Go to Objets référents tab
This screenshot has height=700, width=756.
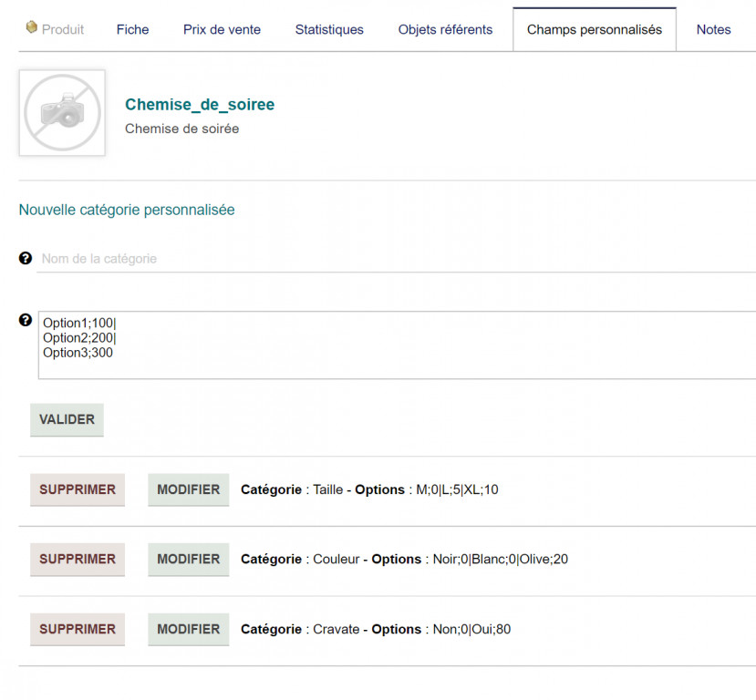point(445,29)
